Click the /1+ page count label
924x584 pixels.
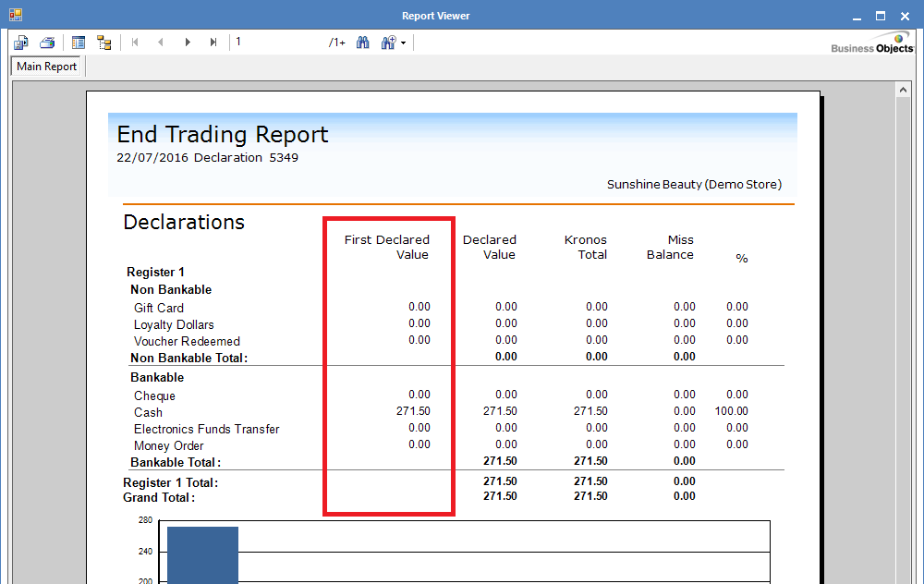[336, 43]
